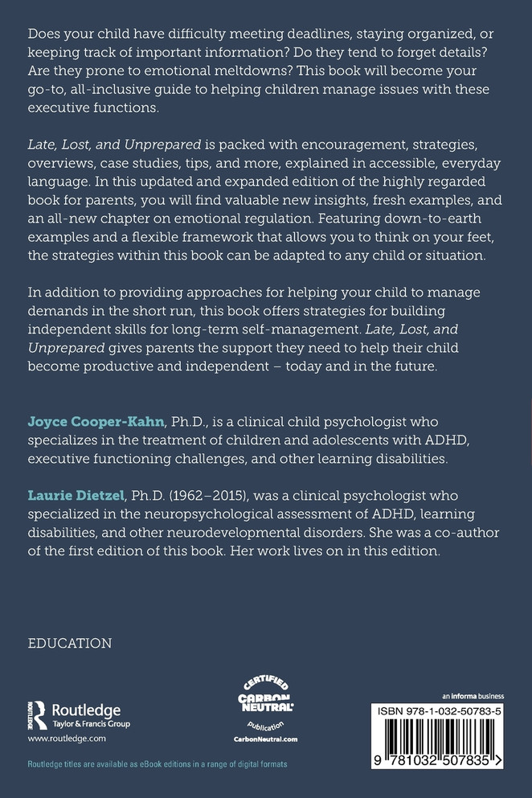The image size is (532, 798).
Task: Click the barcode number 9 781032 507835
Action: (438, 761)
